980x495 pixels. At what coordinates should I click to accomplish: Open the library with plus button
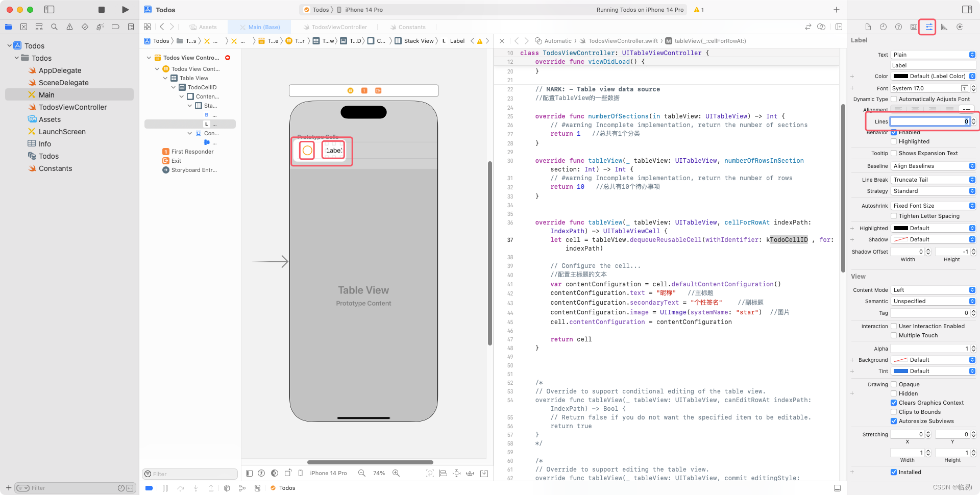pos(837,10)
